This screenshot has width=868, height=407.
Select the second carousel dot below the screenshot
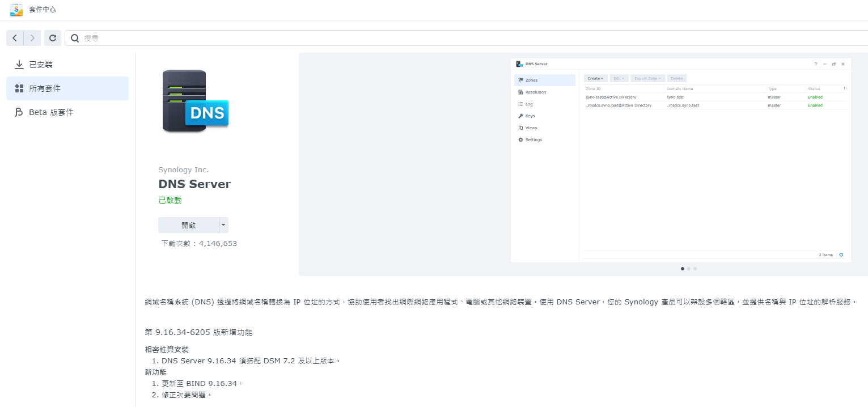[x=689, y=269]
